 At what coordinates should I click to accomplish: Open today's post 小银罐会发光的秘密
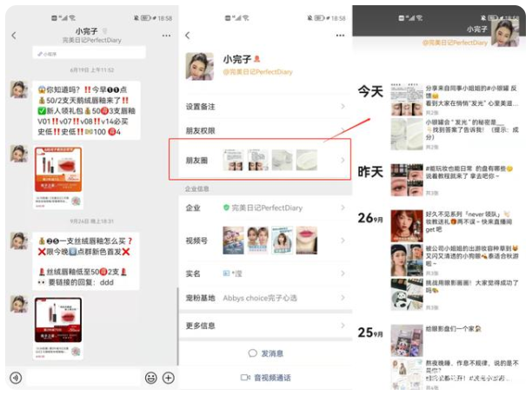455,134
